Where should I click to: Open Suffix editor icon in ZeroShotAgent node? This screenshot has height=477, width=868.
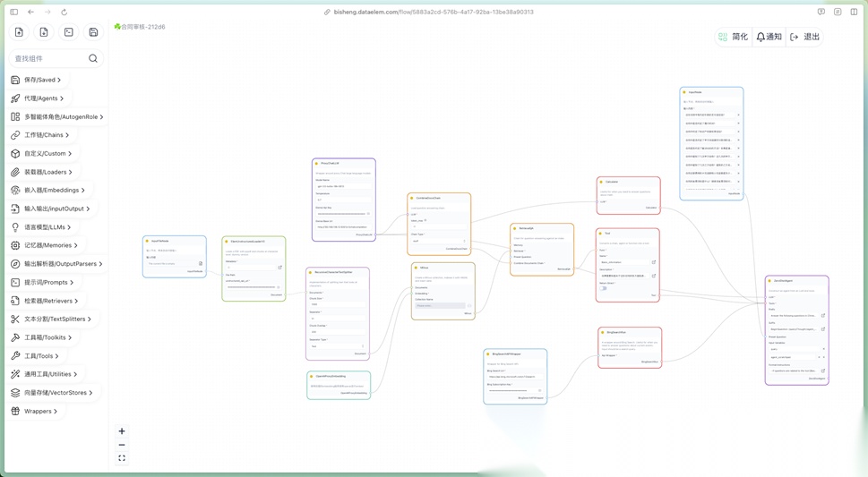pyautogui.click(x=823, y=329)
